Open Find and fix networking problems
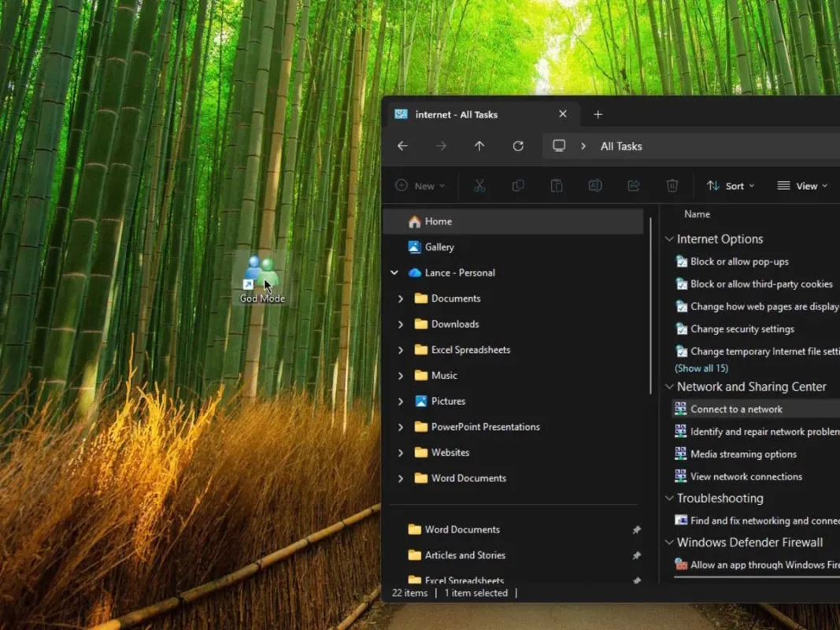Viewport: 840px width, 630px height. (757, 521)
